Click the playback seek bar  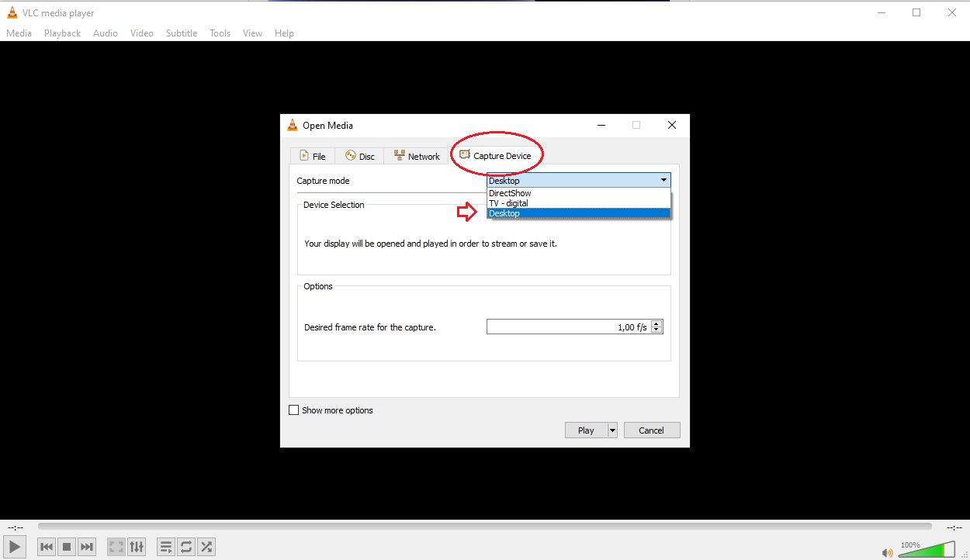point(485,527)
